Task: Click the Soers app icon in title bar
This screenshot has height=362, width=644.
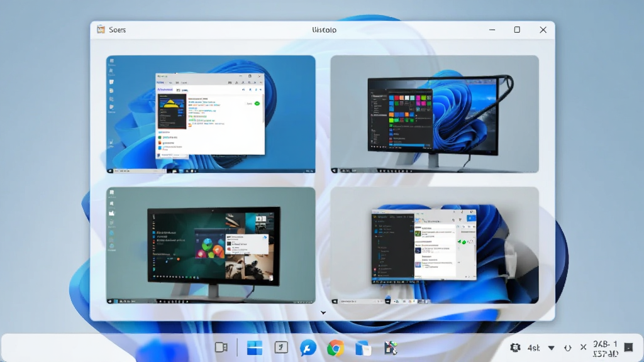Action: click(101, 30)
